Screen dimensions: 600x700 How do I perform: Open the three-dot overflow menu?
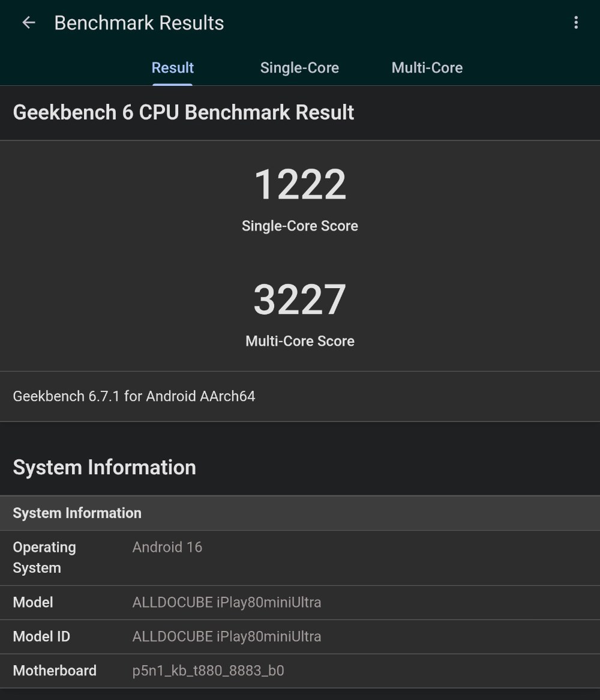pyautogui.click(x=576, y=22)
